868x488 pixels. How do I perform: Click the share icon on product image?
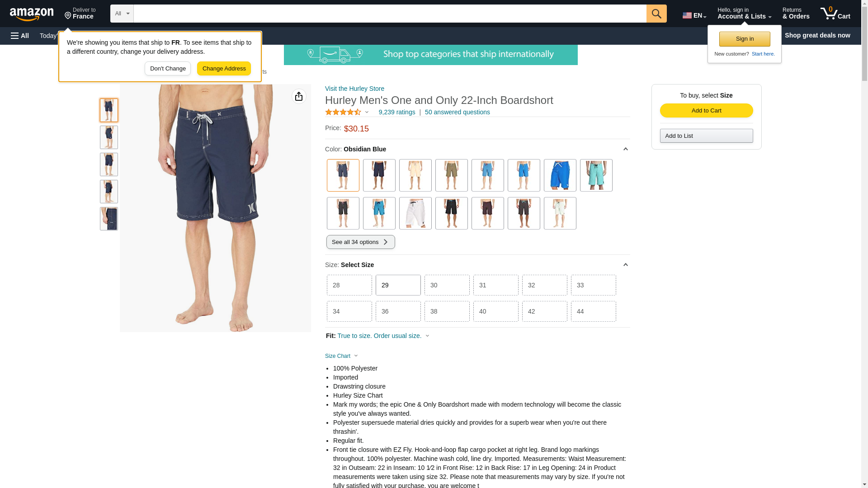coord(299,96)
